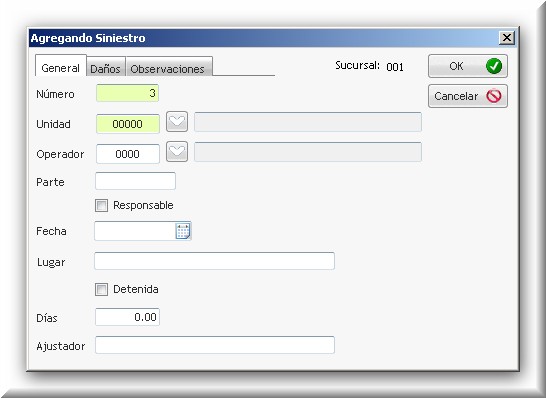Viewport: 546px width, 398px height.
Task: Click the Lugar text field
Action: 214,261
